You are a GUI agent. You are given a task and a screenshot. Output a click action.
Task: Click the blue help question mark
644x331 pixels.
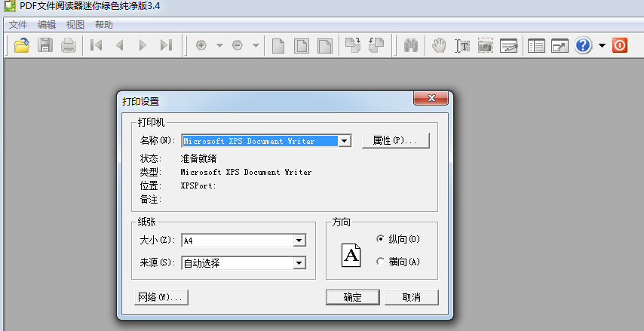[583, 45]
